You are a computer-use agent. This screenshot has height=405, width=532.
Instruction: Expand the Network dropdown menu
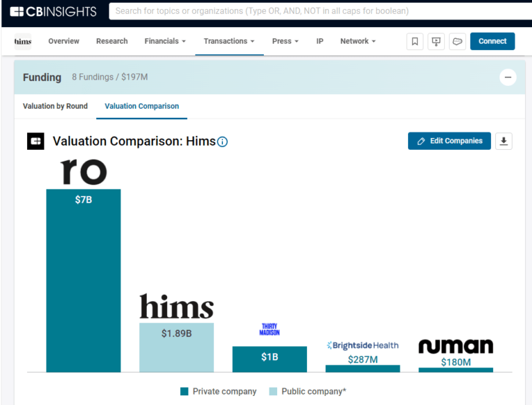(358, 41)
